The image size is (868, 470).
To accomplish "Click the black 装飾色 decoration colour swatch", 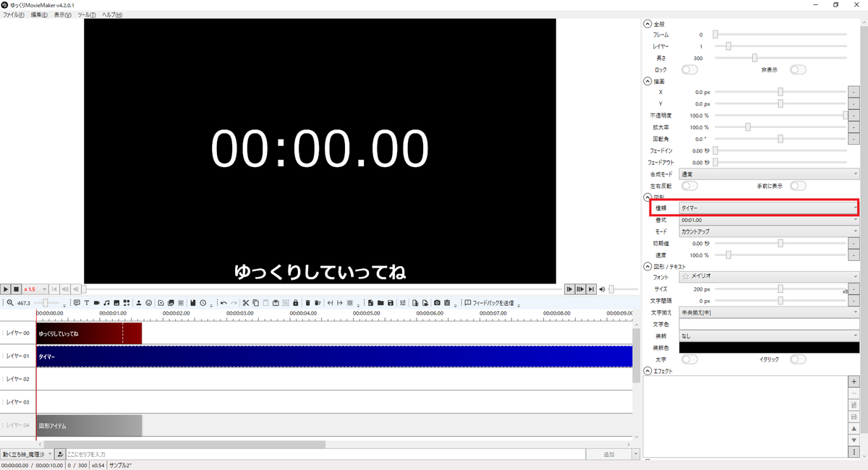I will [x=769, y=348].
